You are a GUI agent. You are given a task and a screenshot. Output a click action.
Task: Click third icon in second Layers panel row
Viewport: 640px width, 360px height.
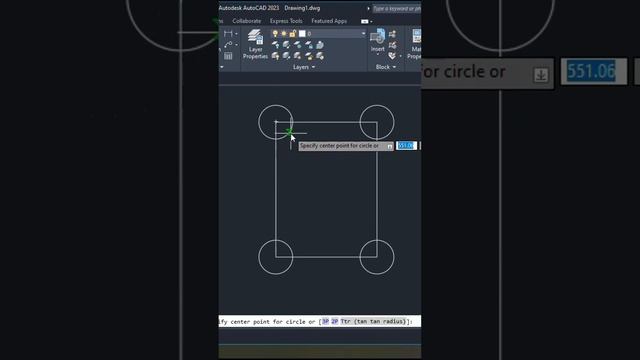[298, 45]
